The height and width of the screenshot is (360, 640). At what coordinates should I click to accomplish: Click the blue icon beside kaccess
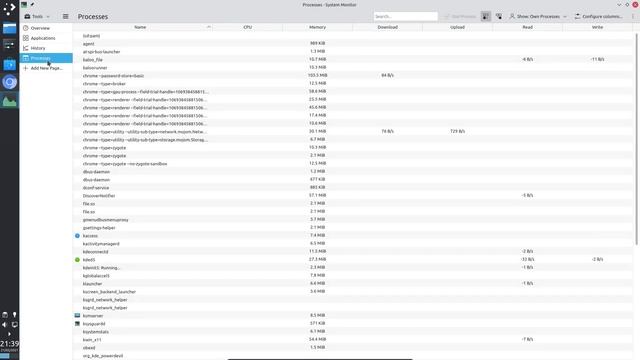coord(77,236)
